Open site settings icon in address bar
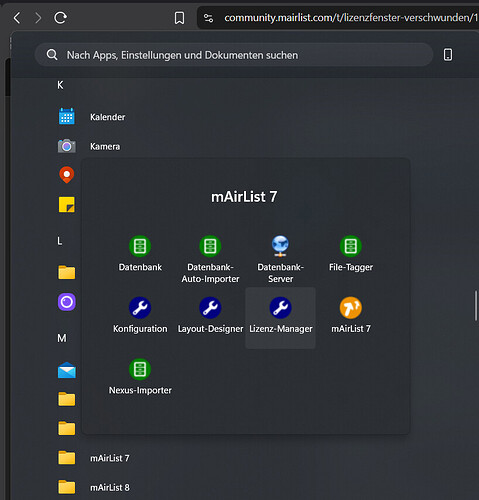 [208, 18]
